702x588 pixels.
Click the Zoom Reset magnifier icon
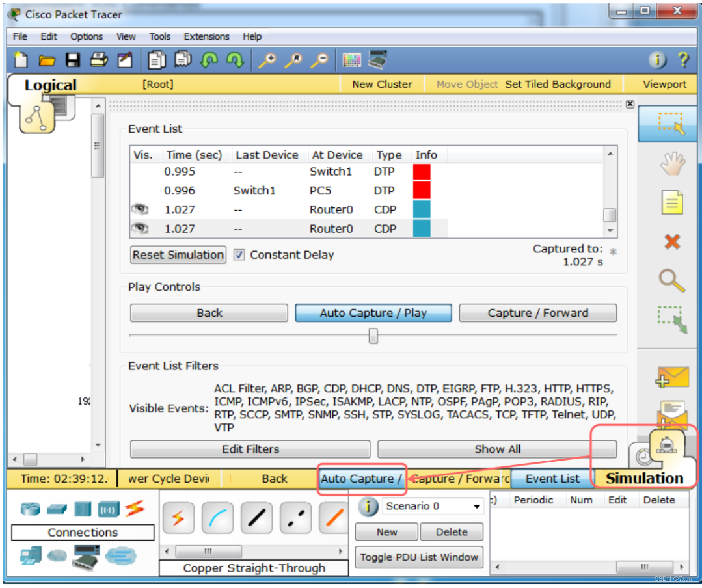click(293, 60)
